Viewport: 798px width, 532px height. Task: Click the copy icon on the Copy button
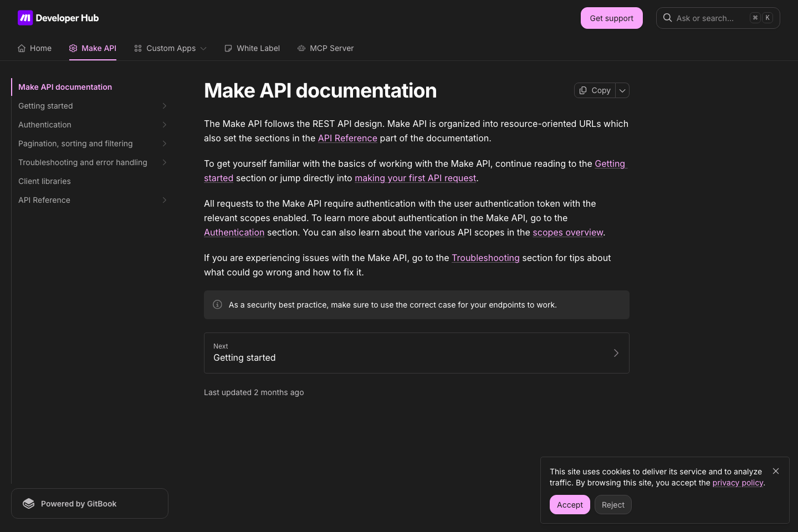tap(583, 90)
